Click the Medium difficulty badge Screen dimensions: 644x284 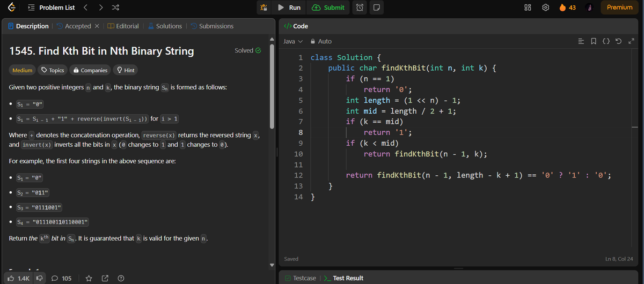point(22,70)
